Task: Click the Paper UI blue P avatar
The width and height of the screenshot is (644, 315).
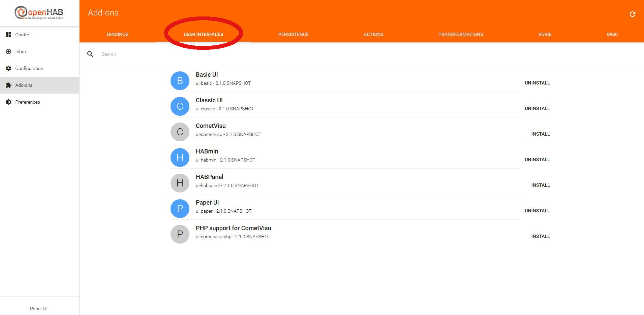Action: coord(180,209)
